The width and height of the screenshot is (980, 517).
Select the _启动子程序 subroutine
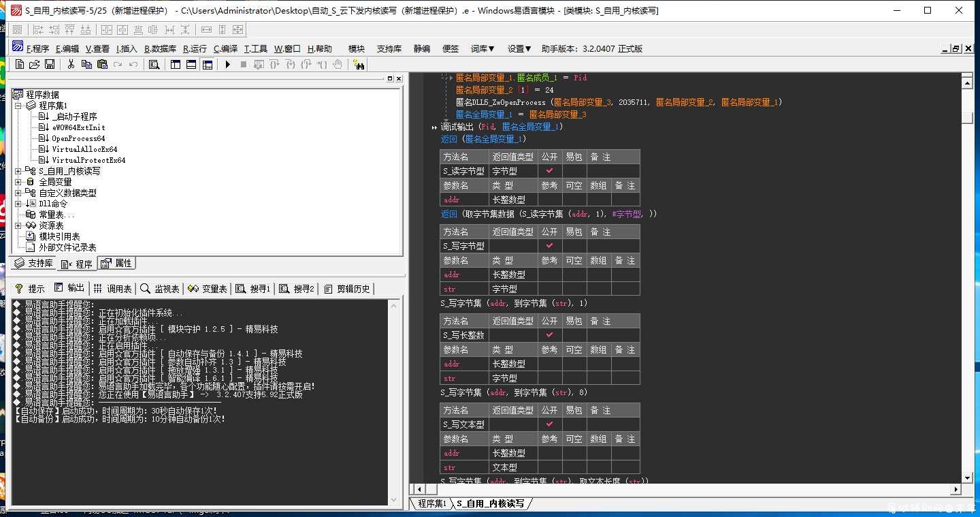pyautogui.click(x=73, y=116)
